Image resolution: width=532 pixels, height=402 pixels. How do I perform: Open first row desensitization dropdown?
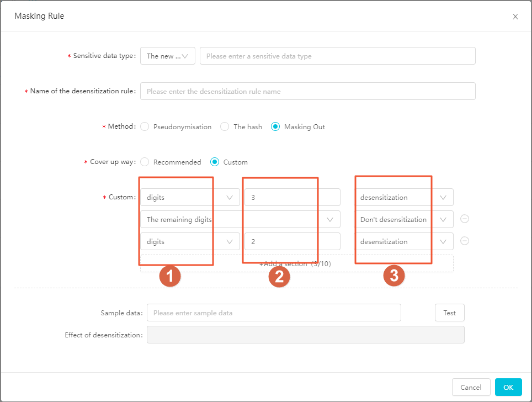[x=403, y=198]
